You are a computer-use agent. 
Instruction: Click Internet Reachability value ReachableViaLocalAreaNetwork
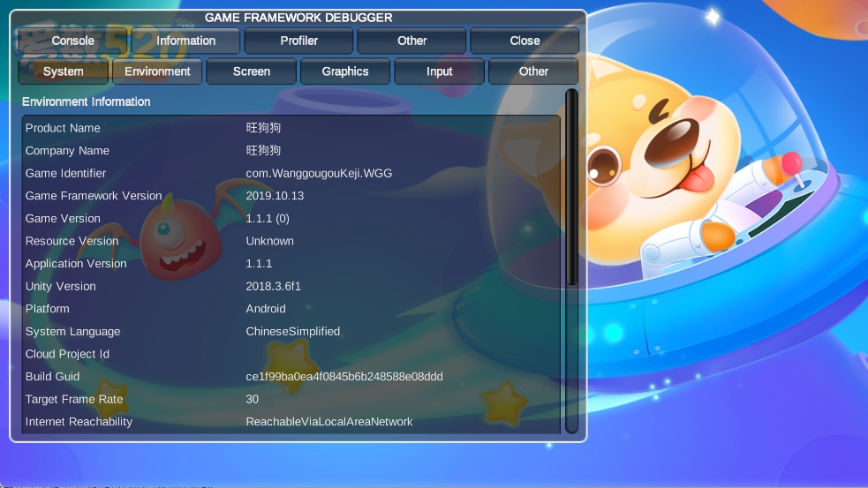329,422
